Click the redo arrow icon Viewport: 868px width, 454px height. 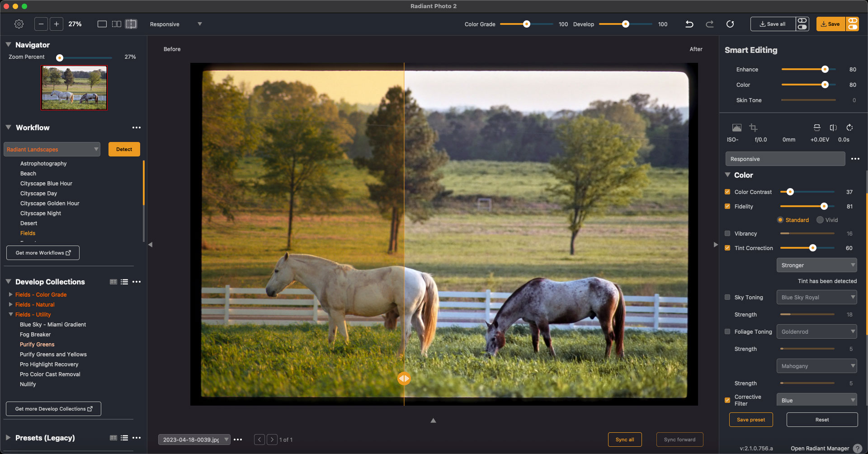click(710, 24)
